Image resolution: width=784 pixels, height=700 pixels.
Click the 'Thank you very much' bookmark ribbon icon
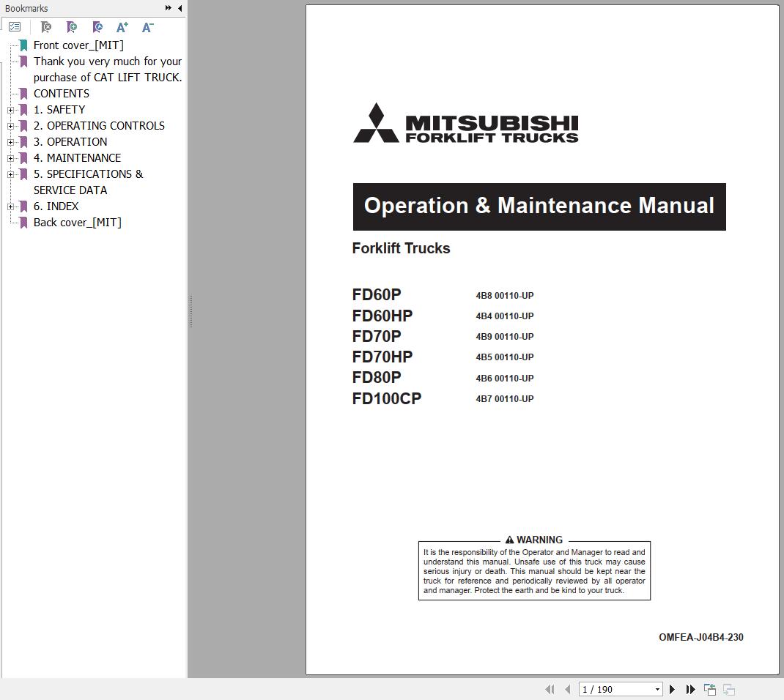click(x=23, y=62)
